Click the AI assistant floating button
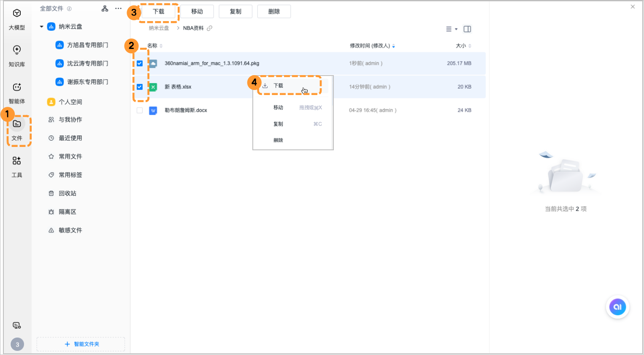 tap(617, 307)
